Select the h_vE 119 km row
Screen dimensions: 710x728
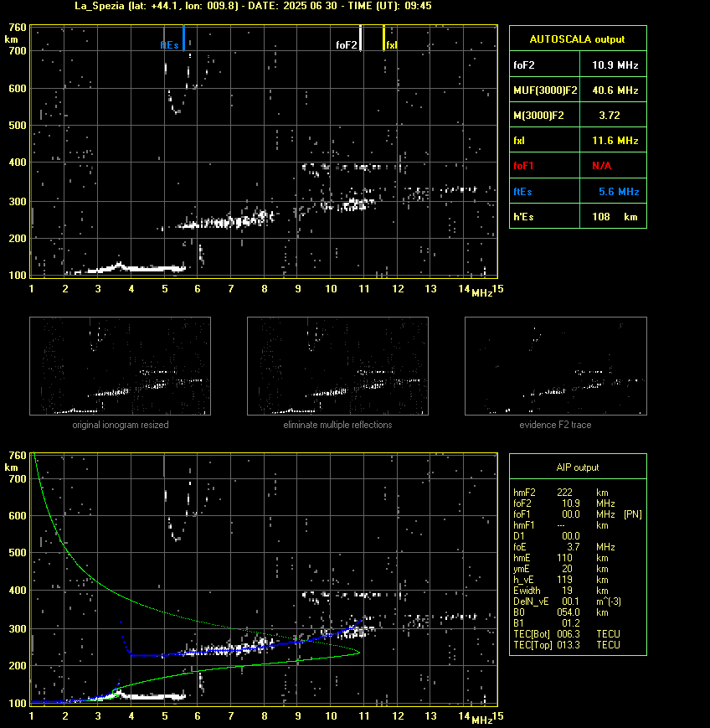click(561, 580)
